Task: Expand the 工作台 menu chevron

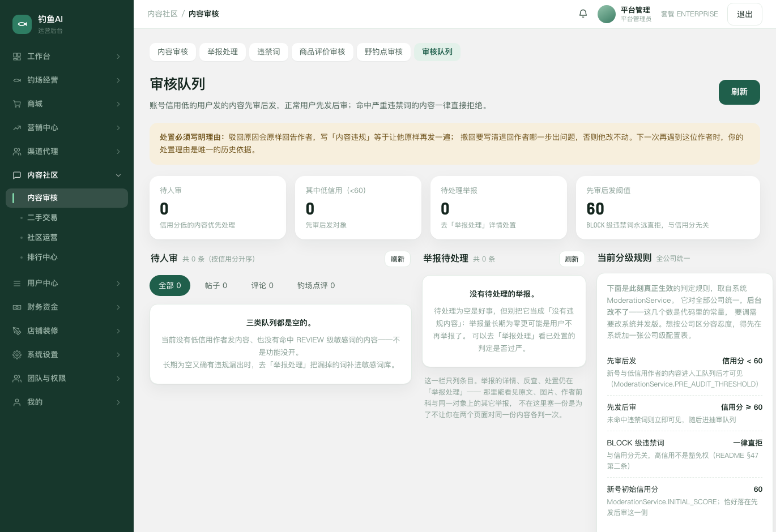Action: pos(118,57)
